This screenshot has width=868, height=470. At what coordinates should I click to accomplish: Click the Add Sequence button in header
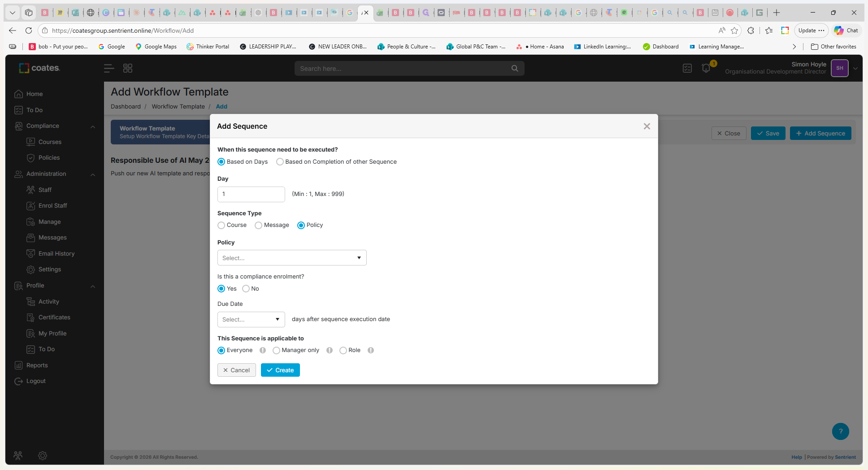point(820,133)
